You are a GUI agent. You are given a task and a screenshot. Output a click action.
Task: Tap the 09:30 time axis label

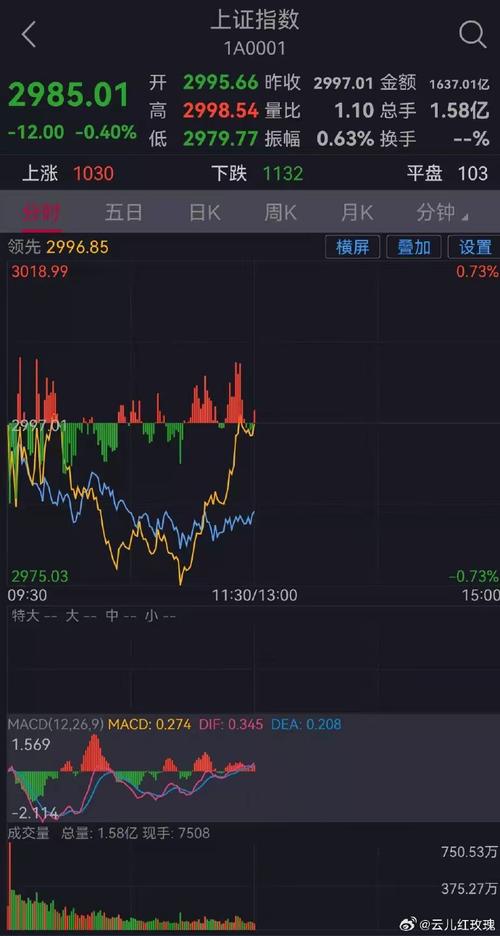[x=27, y=595]
